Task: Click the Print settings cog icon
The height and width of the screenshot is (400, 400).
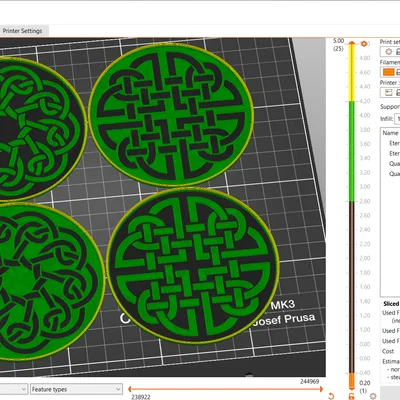Action: point(388,52)
